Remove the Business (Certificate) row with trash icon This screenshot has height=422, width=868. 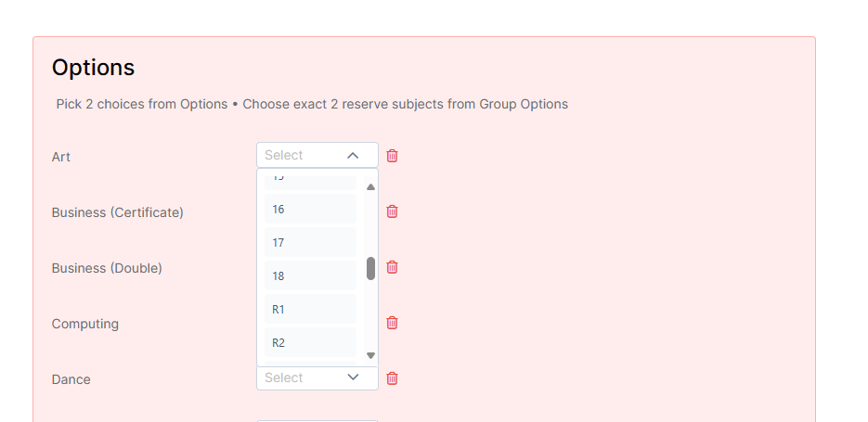click(392, 211)
